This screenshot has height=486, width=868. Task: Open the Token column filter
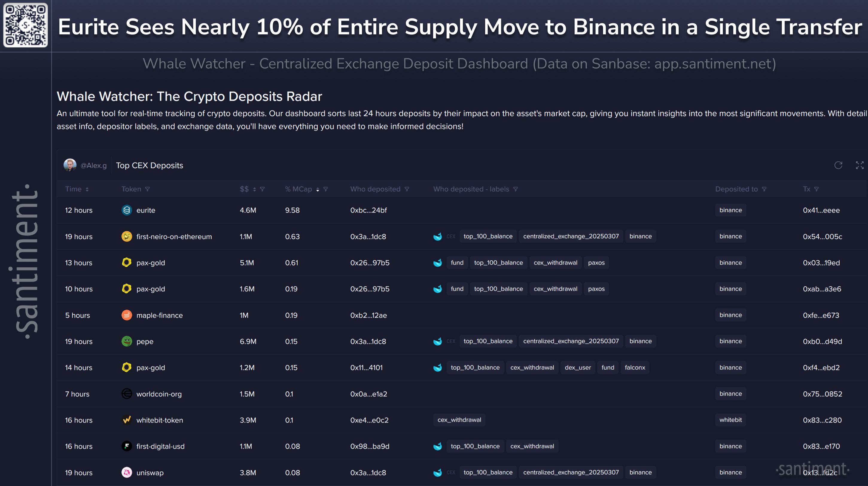147,189
